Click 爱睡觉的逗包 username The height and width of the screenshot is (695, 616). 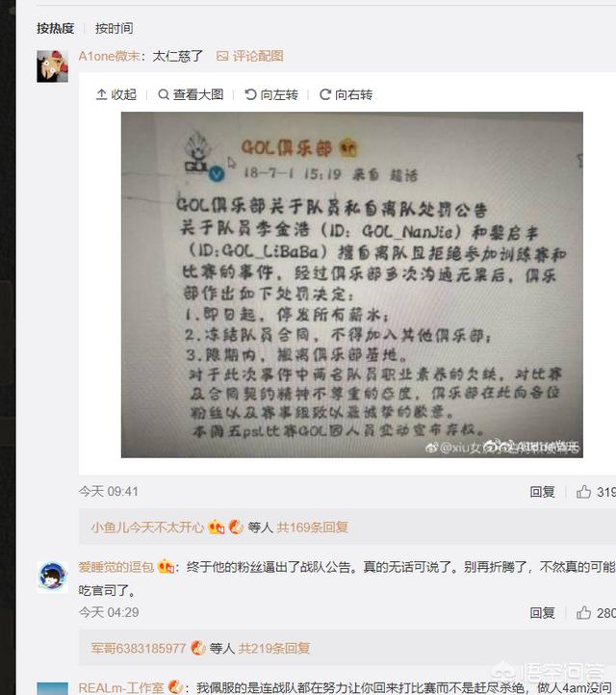click(x=116, y=566)
